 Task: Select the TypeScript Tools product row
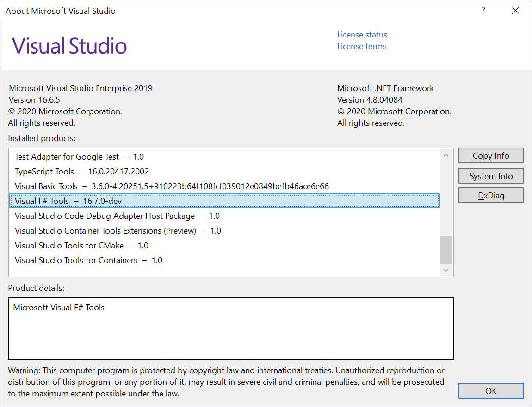point(225,171)
